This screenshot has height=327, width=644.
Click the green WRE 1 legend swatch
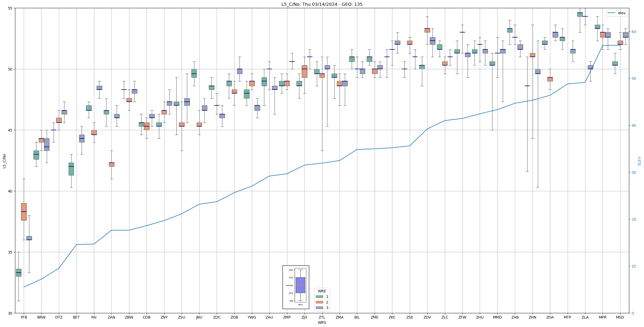[x=319, y=297]
